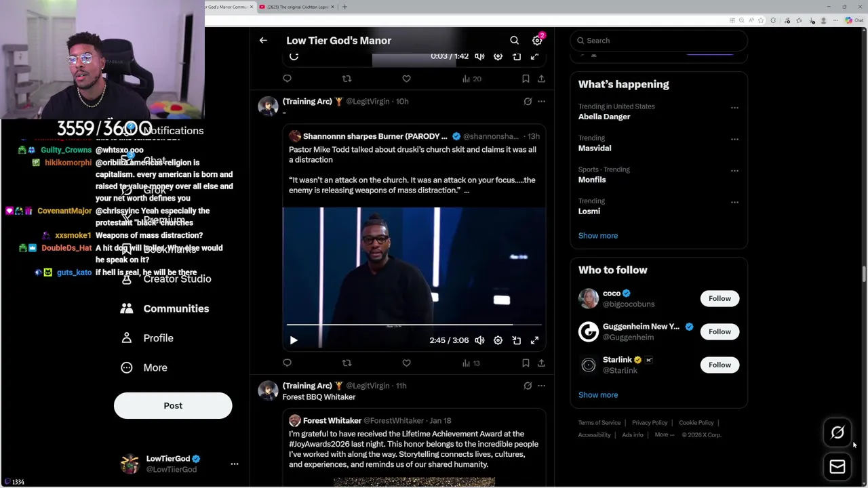Click the page vertical scrollbar thumb
Screen dimensions: 868x488
(x=864, y=274)
